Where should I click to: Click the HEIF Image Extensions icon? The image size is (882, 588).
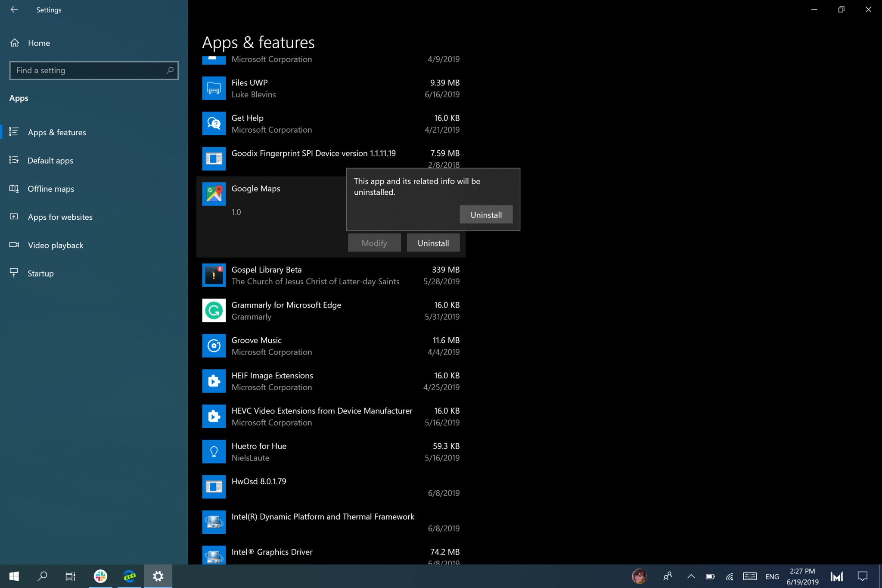pyautogui.click(x=214, y=381)
